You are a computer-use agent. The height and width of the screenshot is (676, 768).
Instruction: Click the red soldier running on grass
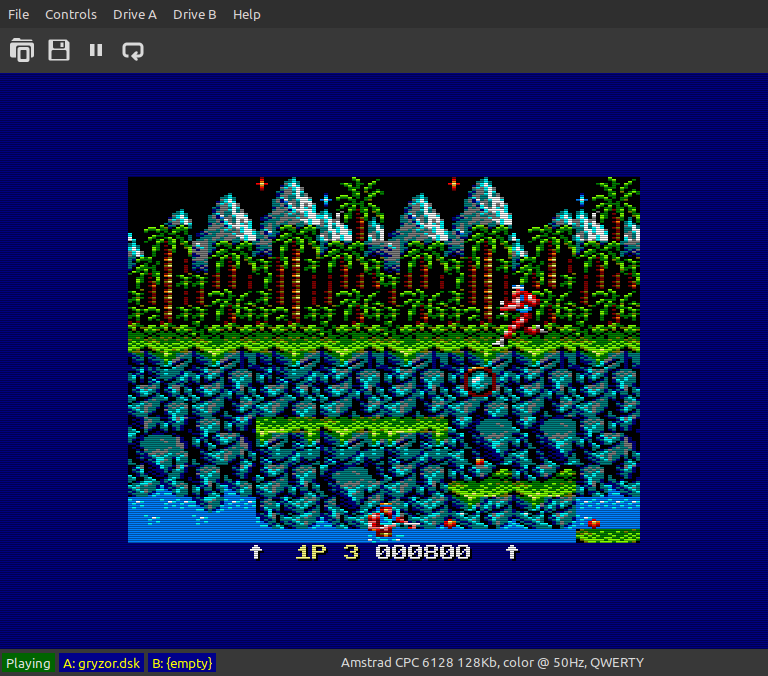tap(520, 315)
